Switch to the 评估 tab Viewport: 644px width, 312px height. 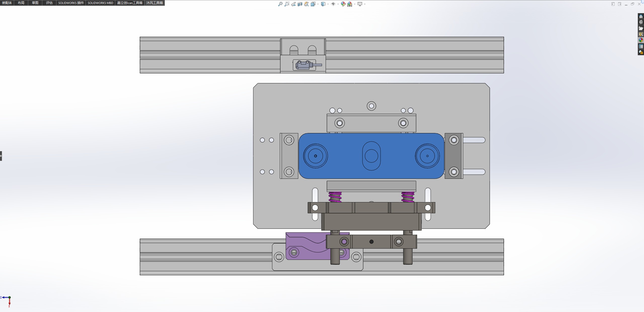pos(49,3)
